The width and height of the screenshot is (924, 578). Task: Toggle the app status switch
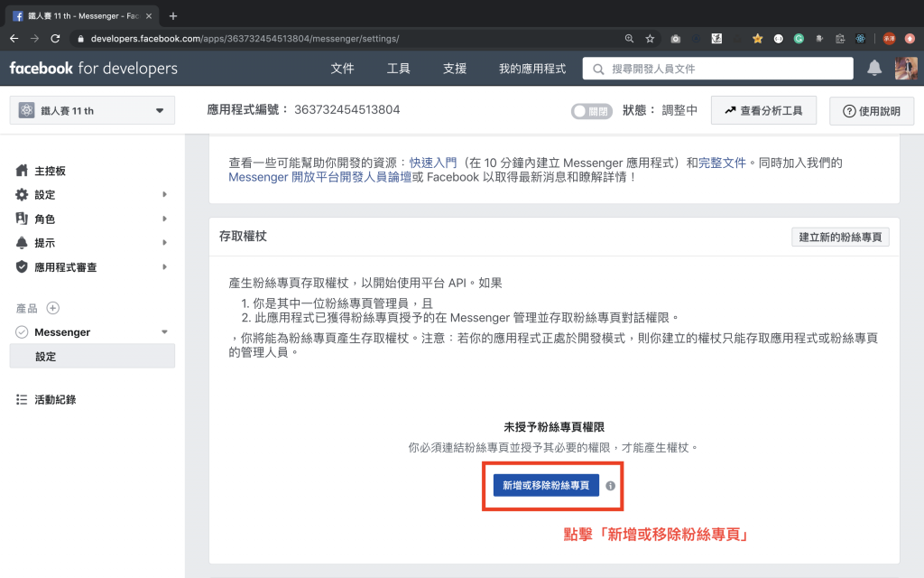tap(591, 111)
